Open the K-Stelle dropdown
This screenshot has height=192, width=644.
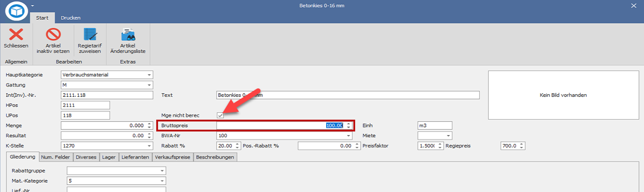[x=149, y=146]
